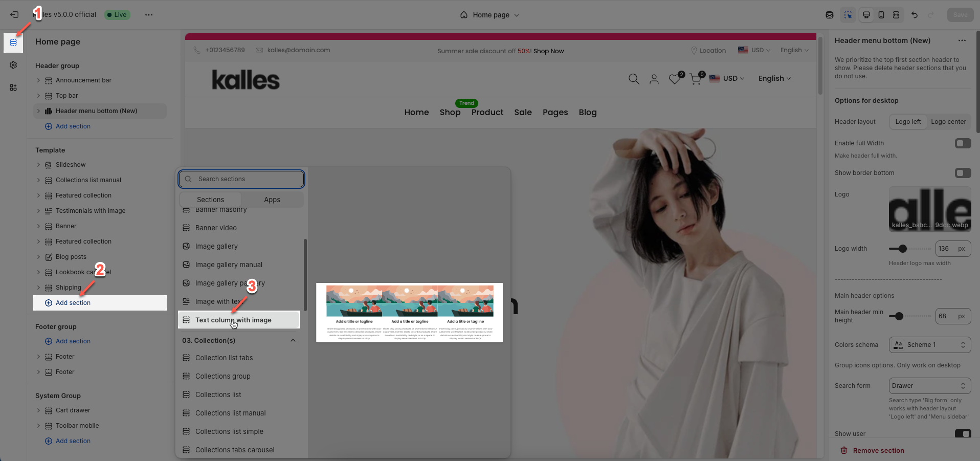Expand the Blog posts section
The height and width of the screenshot is (461, 980).
pyautogui.click(x=38, y=257)
